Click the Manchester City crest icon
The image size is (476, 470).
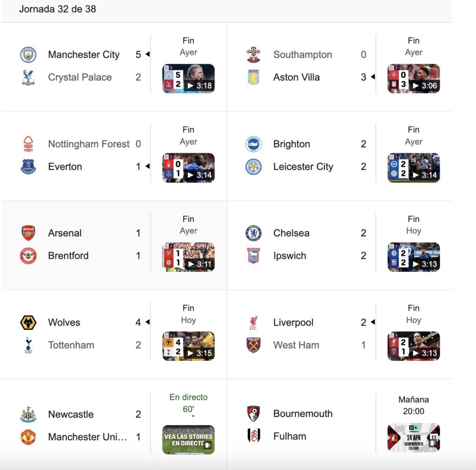tap(28, 55)
